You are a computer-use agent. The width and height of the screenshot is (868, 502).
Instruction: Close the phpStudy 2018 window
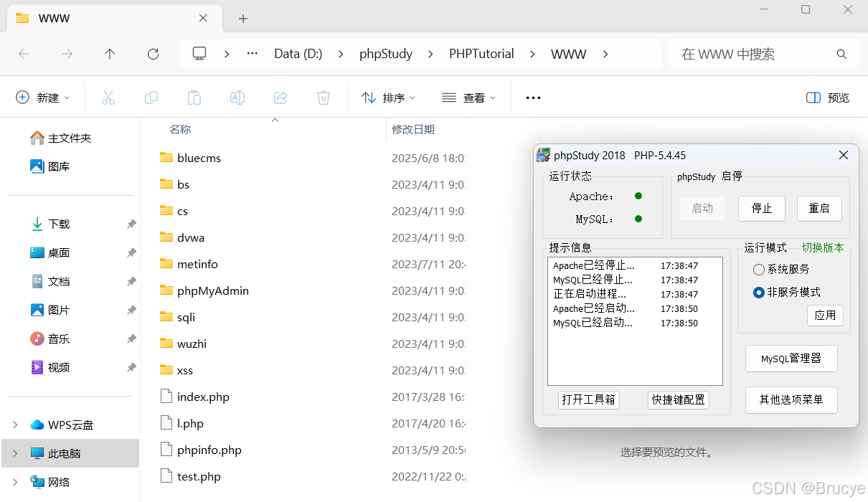click(844, 155)
